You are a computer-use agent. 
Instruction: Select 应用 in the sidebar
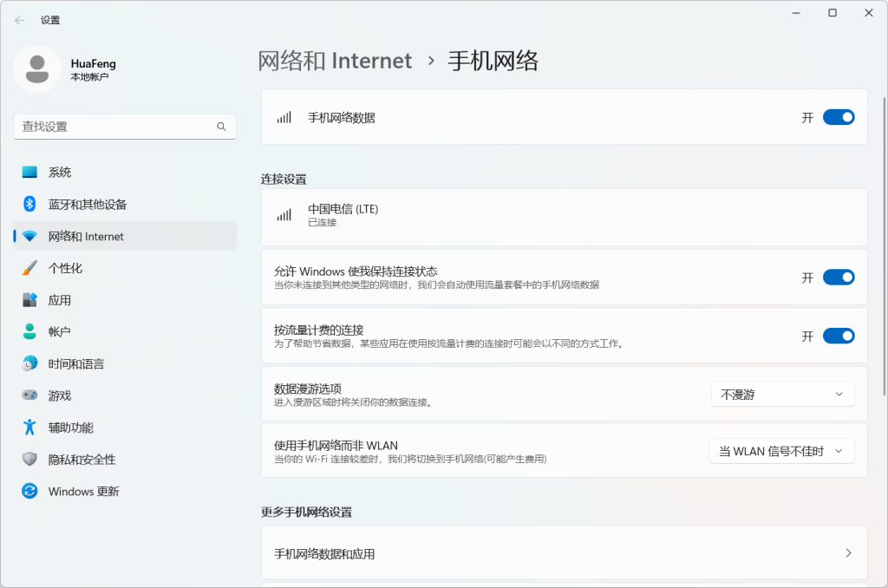(60, 300)
